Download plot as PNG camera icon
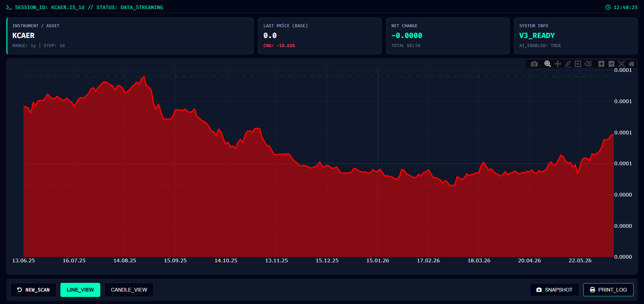This screenshot has height=304, width=644. click(534, 64)
